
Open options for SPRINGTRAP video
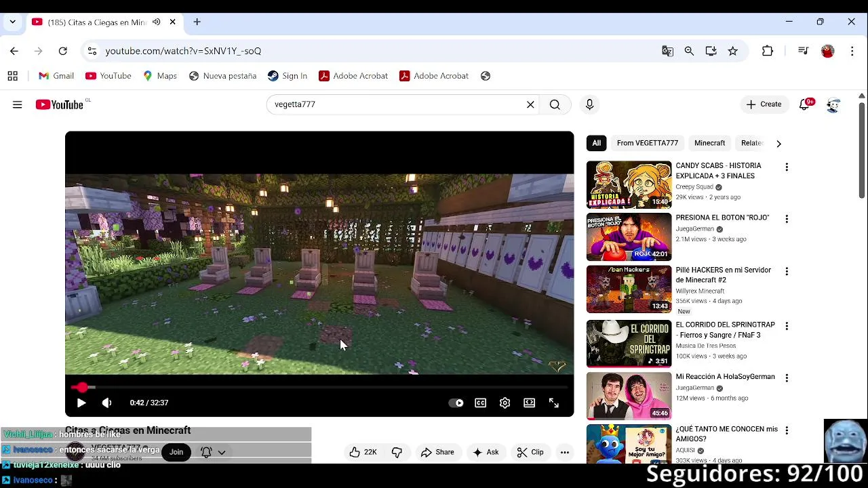(787, 326)
